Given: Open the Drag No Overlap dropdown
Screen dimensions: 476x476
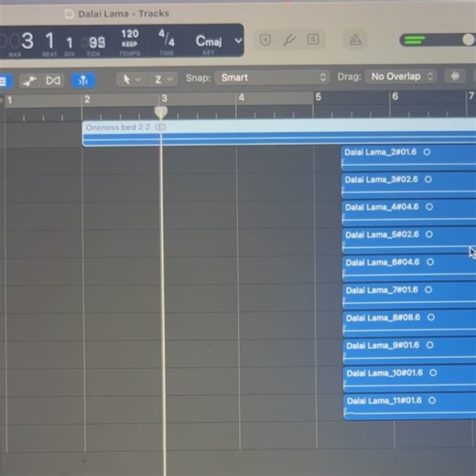Looking at the screenshot, I should [401, 77].
